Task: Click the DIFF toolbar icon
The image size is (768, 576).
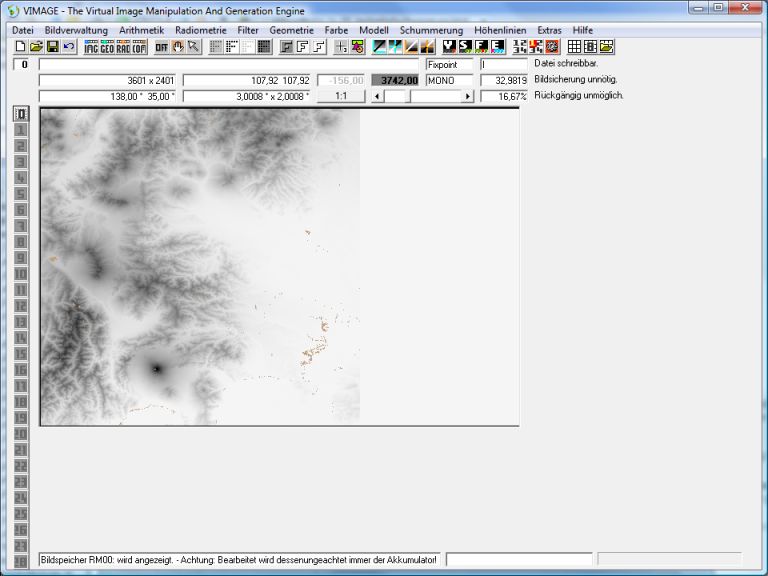Action: click(x=161, y=47)
